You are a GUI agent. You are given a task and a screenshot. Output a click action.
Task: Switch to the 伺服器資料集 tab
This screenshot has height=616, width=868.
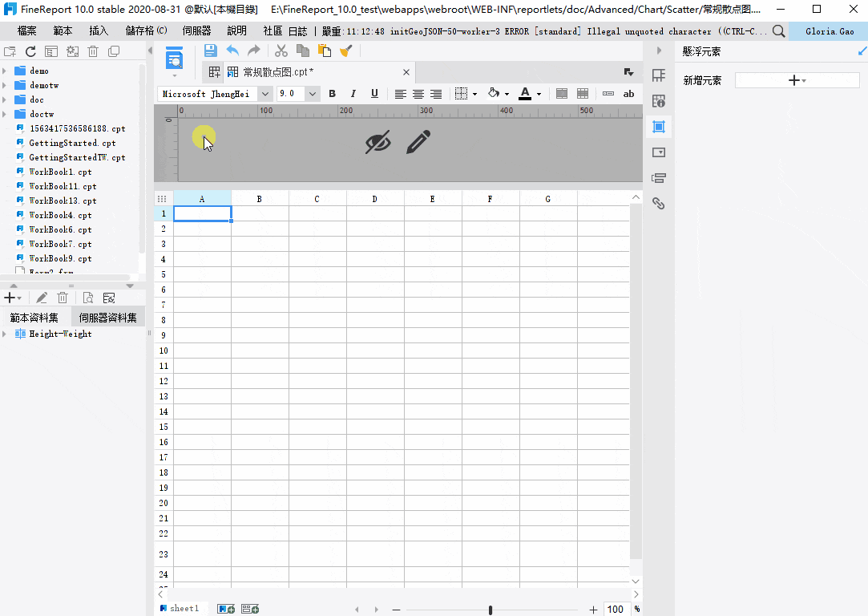point(108,318)
